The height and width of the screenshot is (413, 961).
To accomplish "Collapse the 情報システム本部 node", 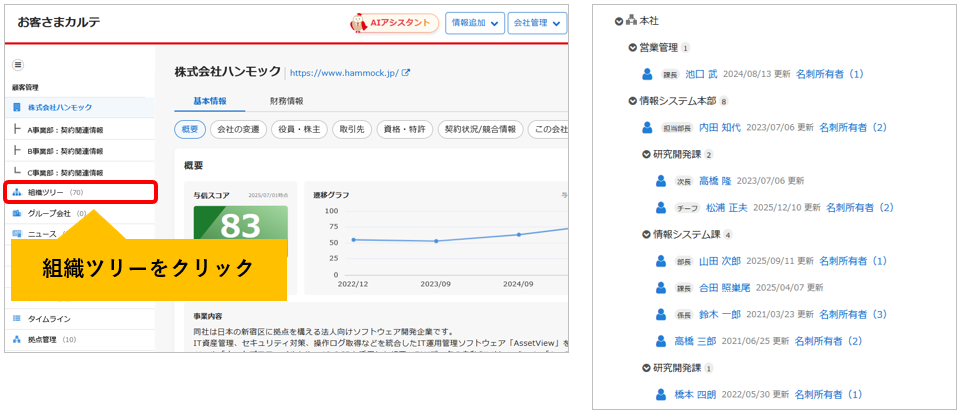I will point(632,100).
